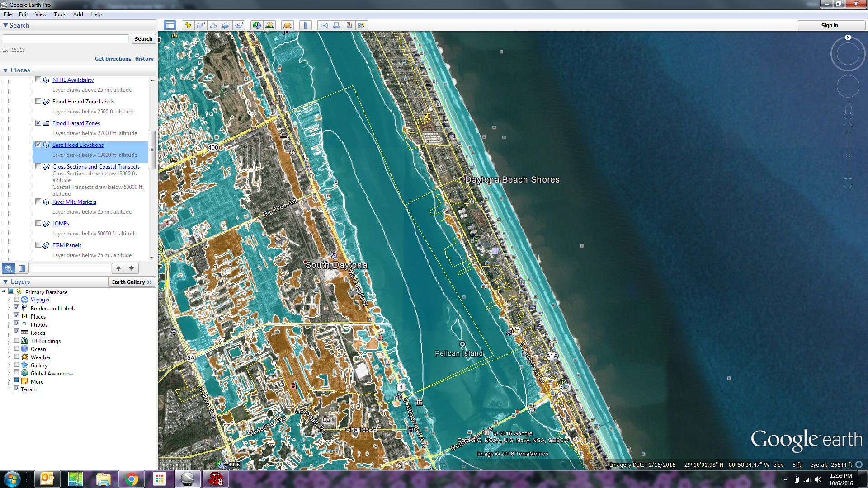The height and width of the screenshot is (488, 868).
Task: Open the Base Flood Elevations link
Action: pyautogui.click(x=78, y=145)
